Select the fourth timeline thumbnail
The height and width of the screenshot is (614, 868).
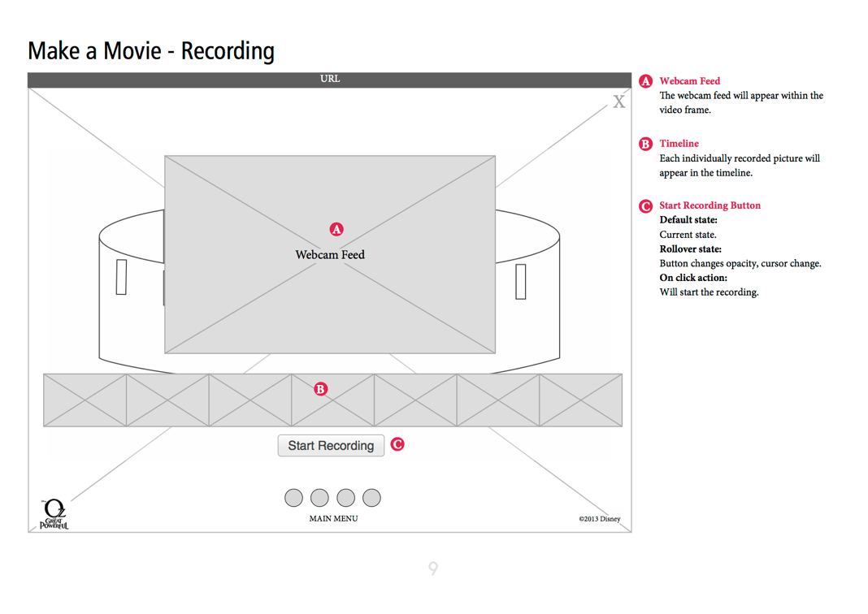pyautogui.click(x=332, y=400)
